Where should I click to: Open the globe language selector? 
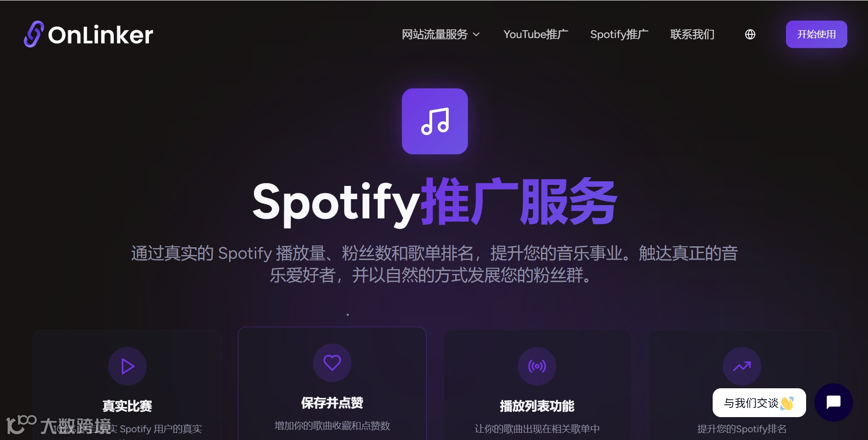point(750,34)
